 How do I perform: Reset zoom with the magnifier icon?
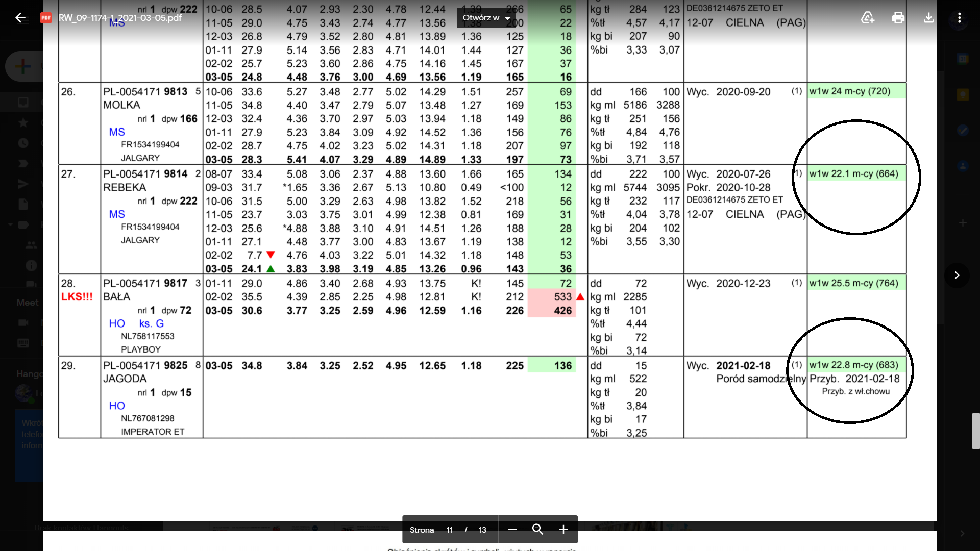point(537,530)
